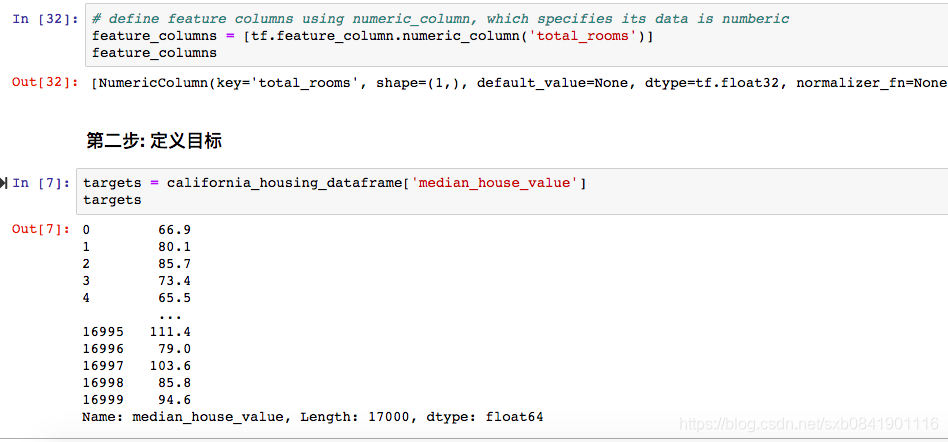
Task: Click output row 16996 with value 79.0
Action: point(137,349)
